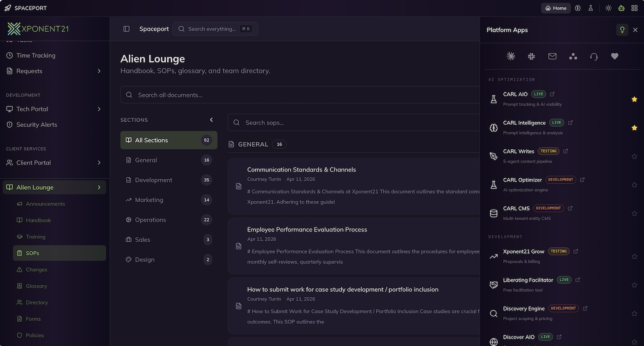Toggle the sidebar panel icon beside Spaceport

point(126,29)
